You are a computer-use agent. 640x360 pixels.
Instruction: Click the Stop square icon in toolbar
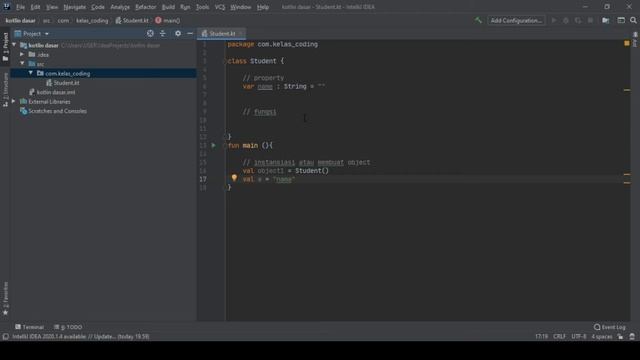(x=590, y=20)
